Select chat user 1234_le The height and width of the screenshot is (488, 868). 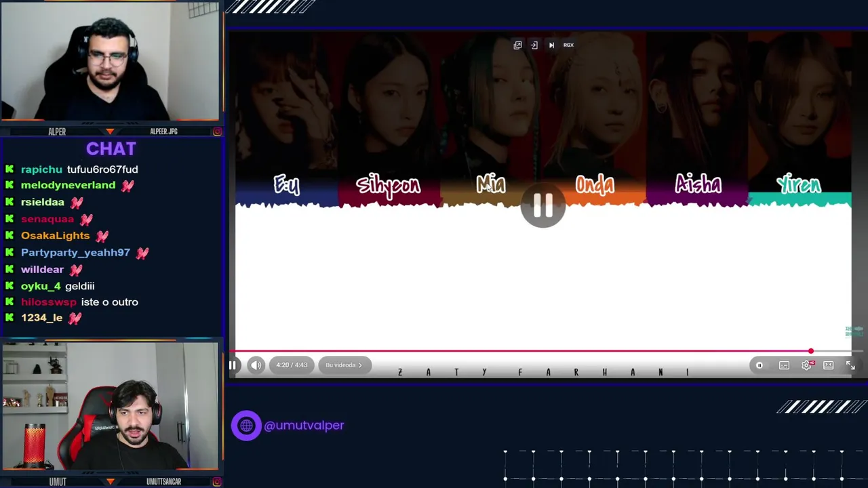[x=41, y=318]
